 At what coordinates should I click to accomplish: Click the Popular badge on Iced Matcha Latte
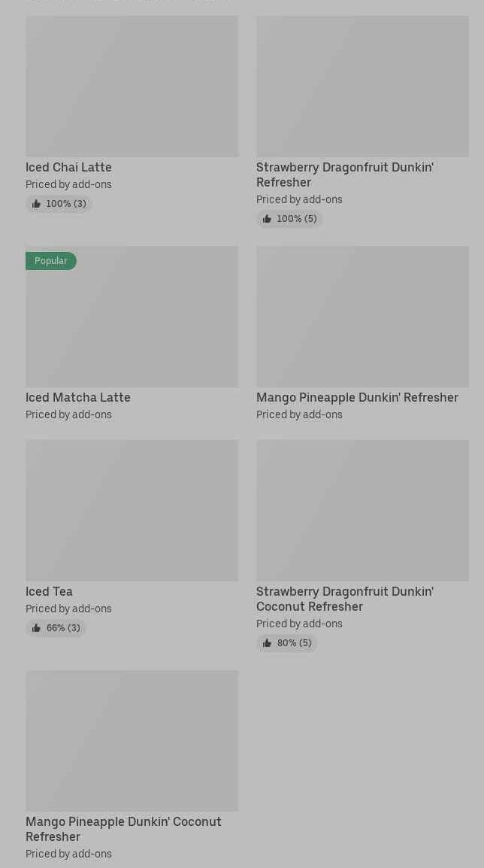pyautogui.click(x=51, y=261)
